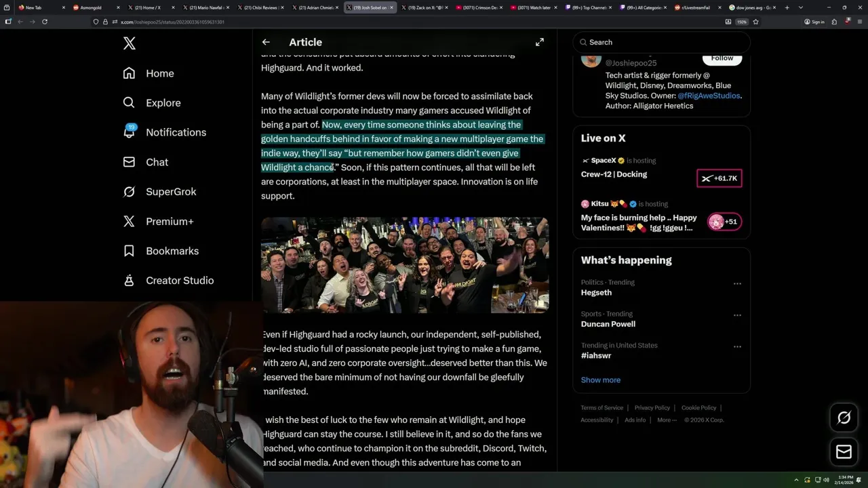
Task: Show hidden system tray icons
Action: (797, 480)
